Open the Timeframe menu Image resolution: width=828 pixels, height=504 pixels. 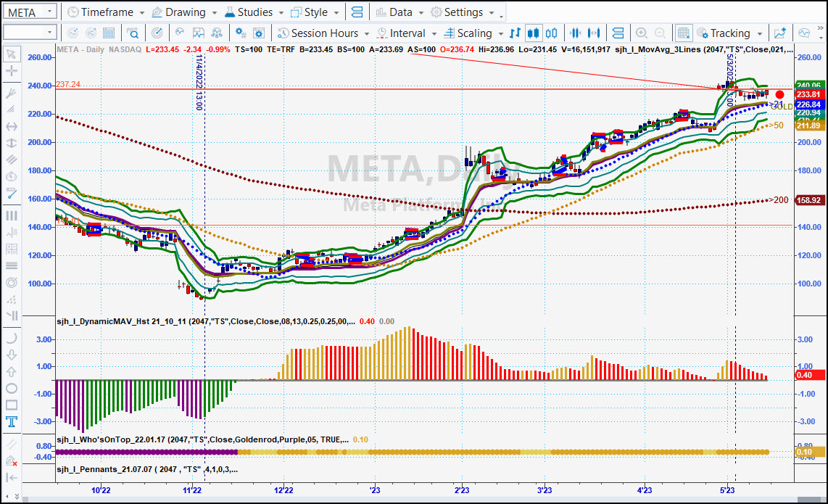(106, 12)
